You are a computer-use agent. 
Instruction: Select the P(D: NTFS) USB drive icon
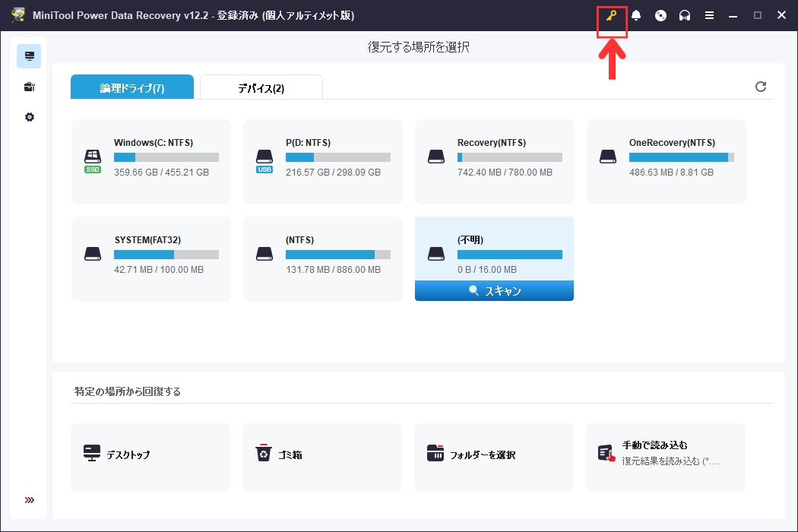264,161
